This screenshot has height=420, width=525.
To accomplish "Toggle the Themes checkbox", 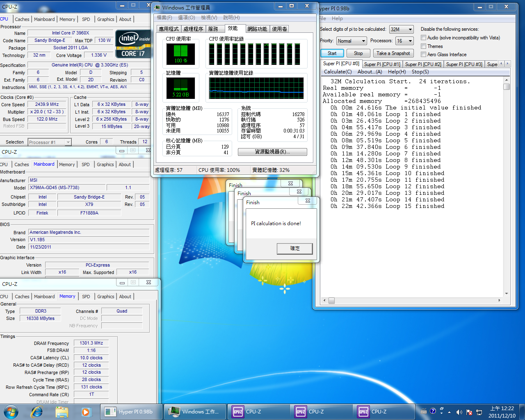I will pos(423,46).
